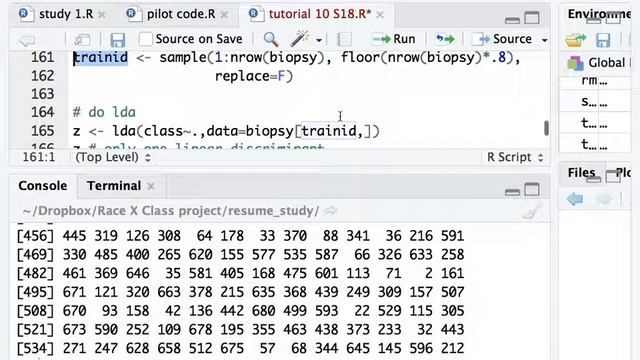Open find and replace magnifier
This screenshot has height=360, width=640.
coord(271,39)
